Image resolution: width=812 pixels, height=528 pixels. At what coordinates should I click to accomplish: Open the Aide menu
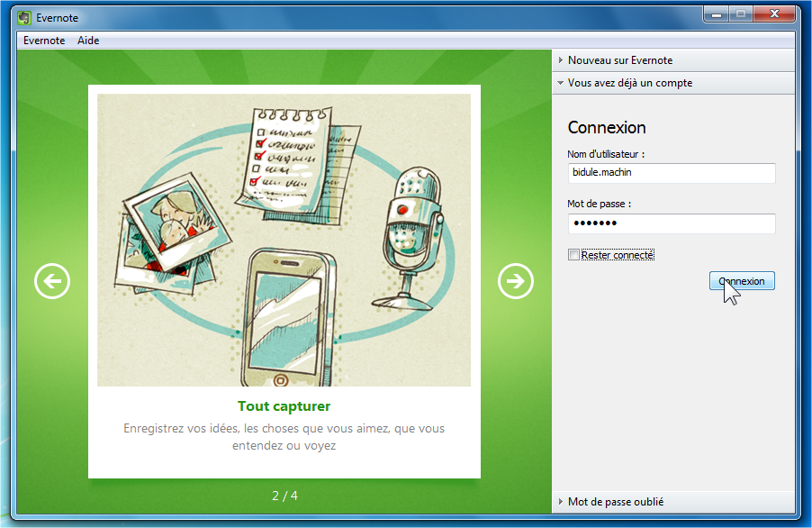88,41
